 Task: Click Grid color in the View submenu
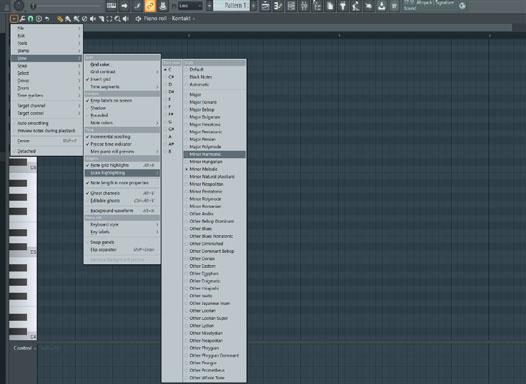pyautogui.click(x=122, y=64)
